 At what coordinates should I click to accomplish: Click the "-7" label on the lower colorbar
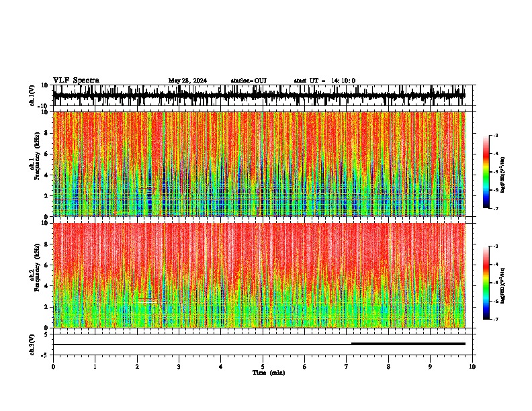point(495,320)
